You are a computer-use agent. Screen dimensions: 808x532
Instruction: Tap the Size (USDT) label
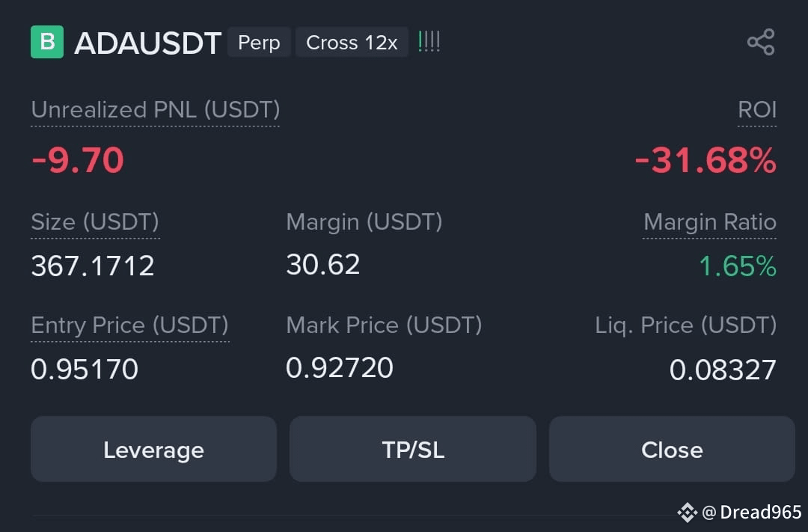tap(95, 222)
